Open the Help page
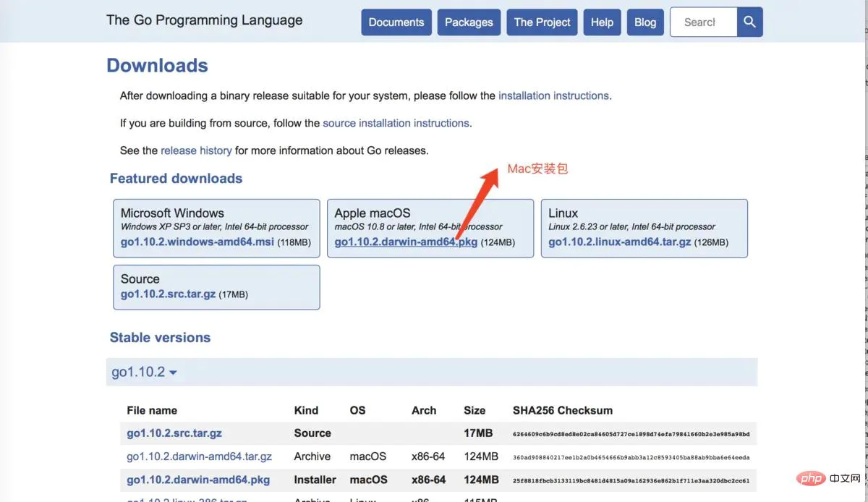This screenshot has height=502, width=868. 602,22
